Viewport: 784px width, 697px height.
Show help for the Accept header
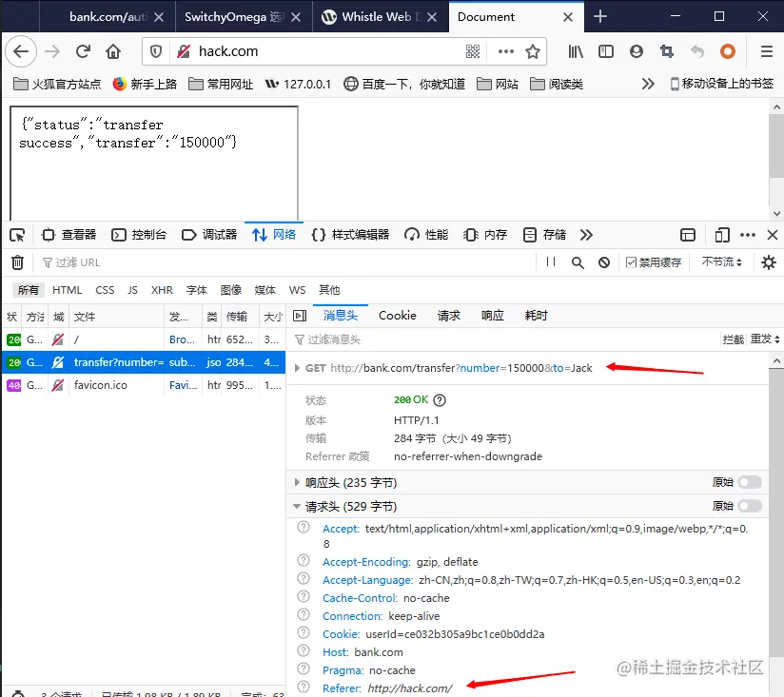point(304,527)
